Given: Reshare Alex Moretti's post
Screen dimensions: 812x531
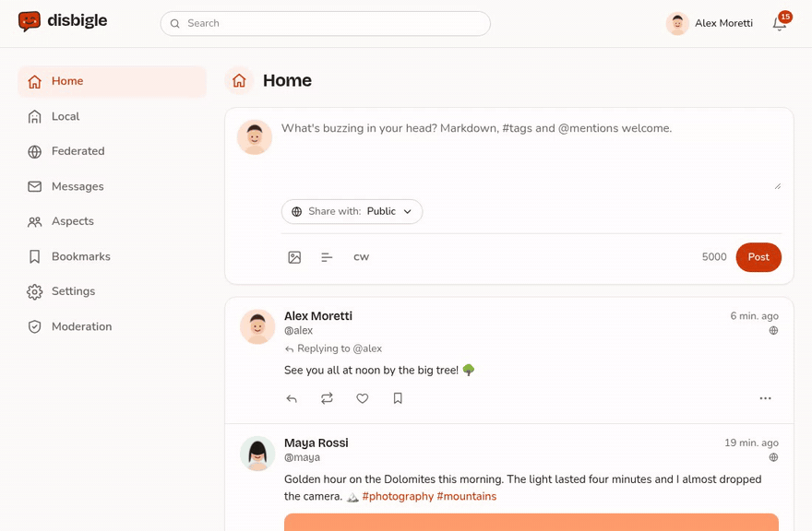Looking at the screenshot, I should coord(327,398).
